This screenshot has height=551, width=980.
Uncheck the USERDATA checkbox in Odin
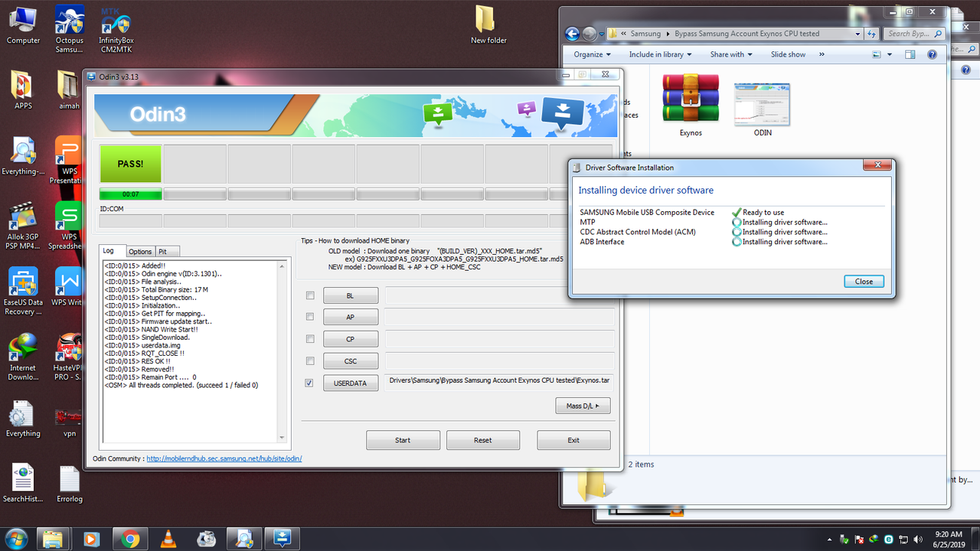tap(309, 383)
